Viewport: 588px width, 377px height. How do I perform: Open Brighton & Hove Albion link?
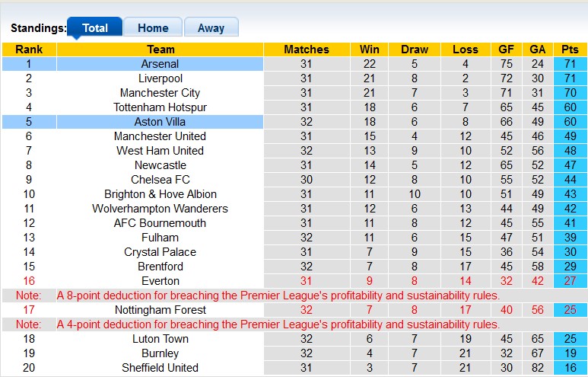[x=161, y=194]
